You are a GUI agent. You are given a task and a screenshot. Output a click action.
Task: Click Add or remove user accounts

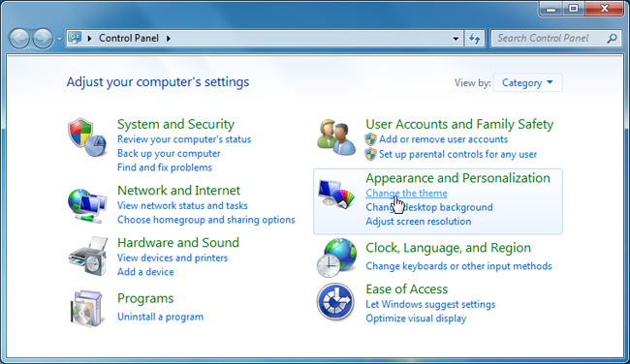click(443, 139)
